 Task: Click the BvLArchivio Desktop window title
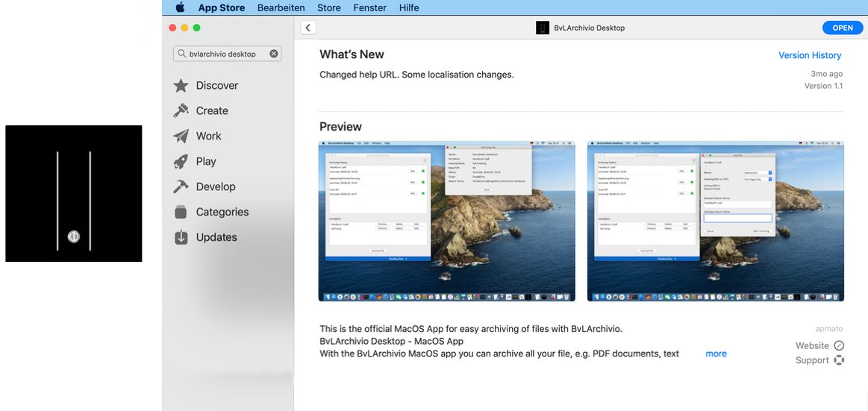click(589, 28)
